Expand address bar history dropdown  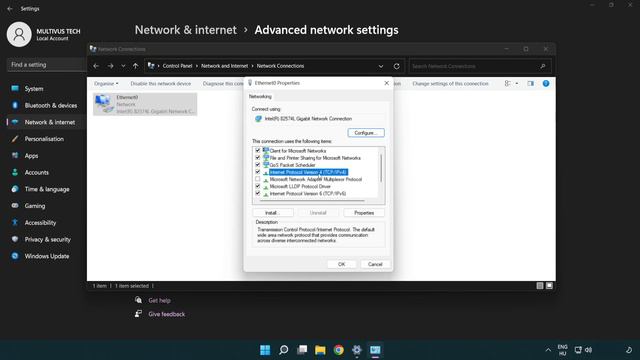tap(381, 66)
